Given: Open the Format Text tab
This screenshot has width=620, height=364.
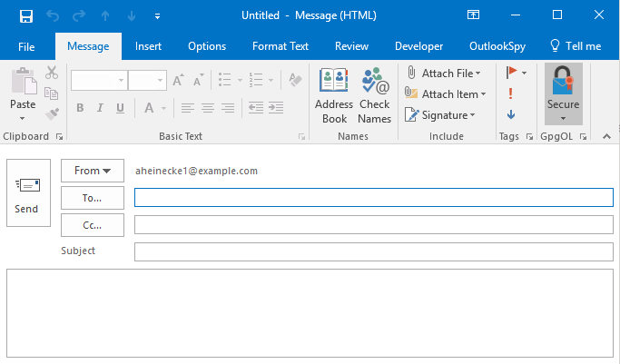Looking at the screenshot, I should pos(280,46).
